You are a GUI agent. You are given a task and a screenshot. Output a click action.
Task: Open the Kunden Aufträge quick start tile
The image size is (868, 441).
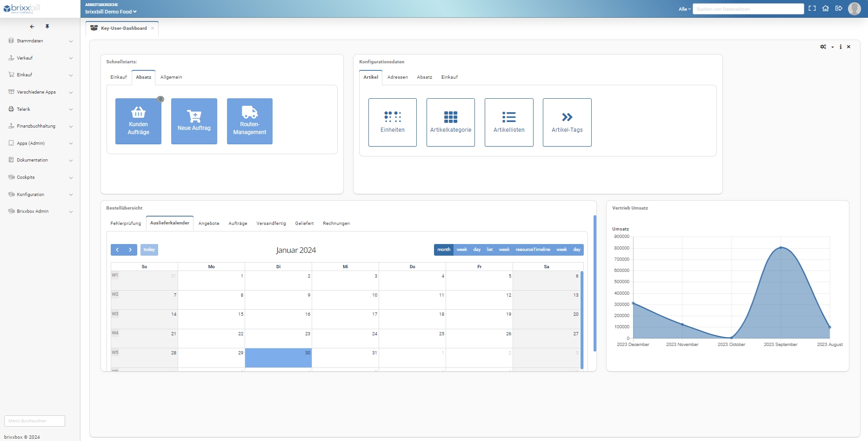139,121
